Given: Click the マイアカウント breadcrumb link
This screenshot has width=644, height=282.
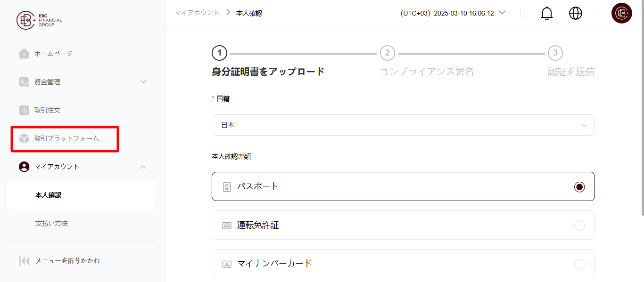Looking at the screenshot, I should point(197,13).
